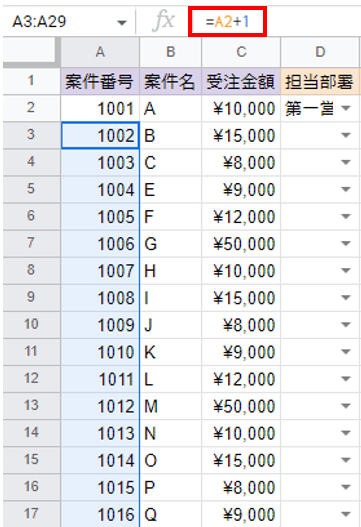
Task: Open the department dropdown in row 3
Action: (x=346, y=135)
